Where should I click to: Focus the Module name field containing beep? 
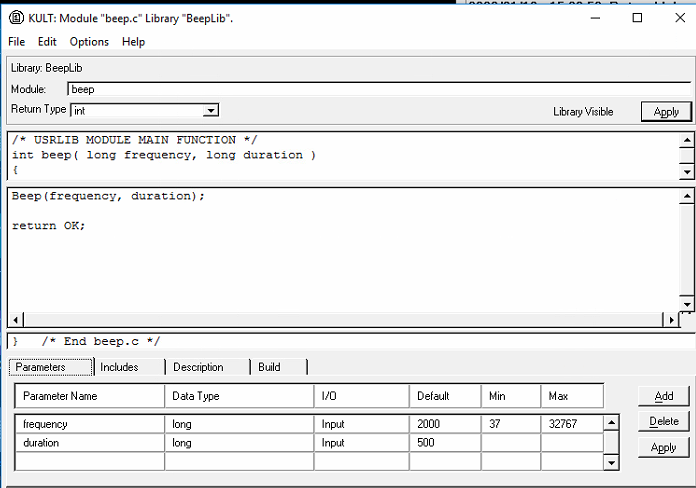[x=379, y=89]
